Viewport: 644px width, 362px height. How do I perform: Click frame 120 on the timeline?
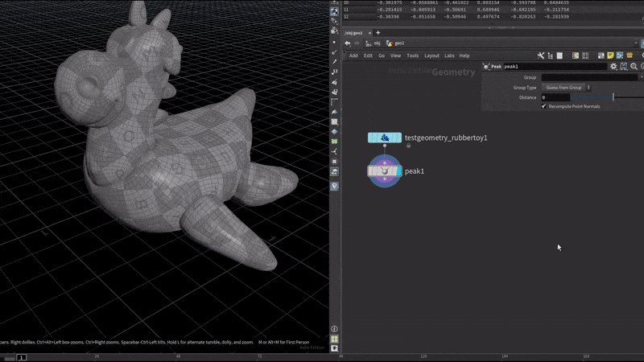423,356
